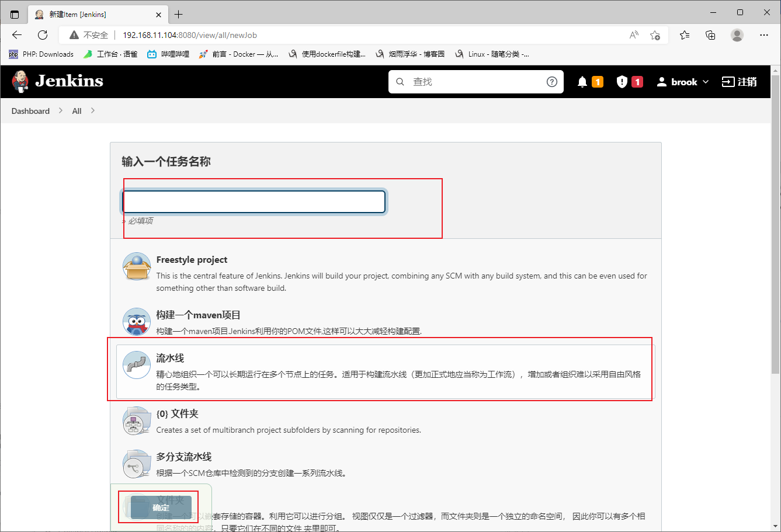Image resolution: width=781 pixels, height=532 pixels.
Task: Click the 不安全 site security warning
Action: point(89,35)
